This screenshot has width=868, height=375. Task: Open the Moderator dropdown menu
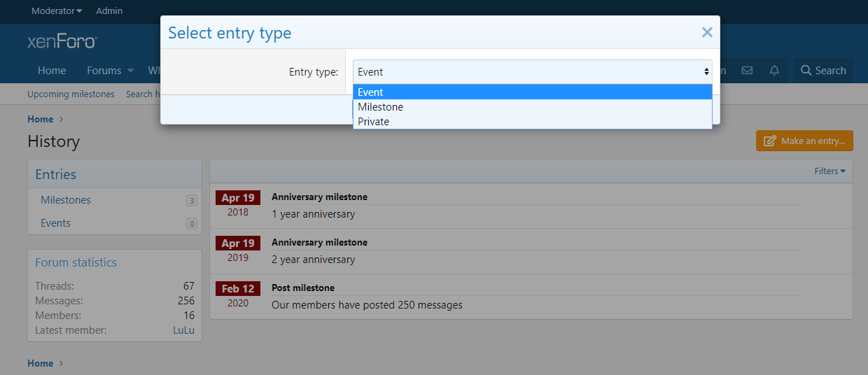(57, 10)
